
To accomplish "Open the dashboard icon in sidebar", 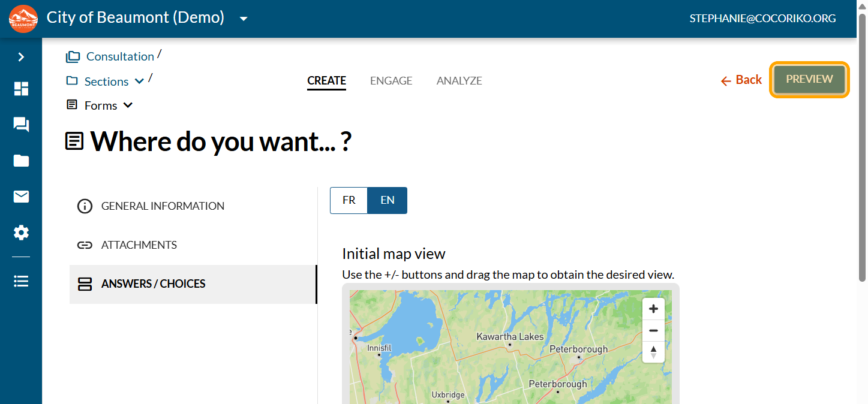I will (x=21, y=89).
